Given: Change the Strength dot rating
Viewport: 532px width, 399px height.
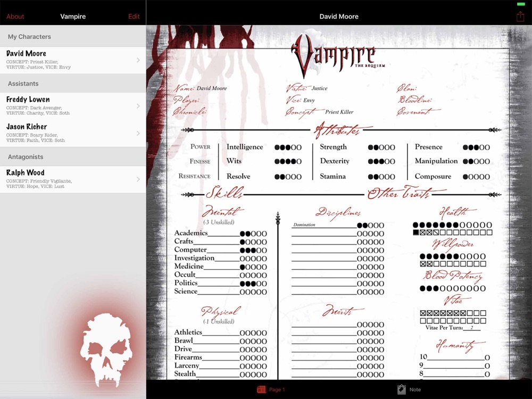Looking at the screenshot, I should (x=381, y=147).
